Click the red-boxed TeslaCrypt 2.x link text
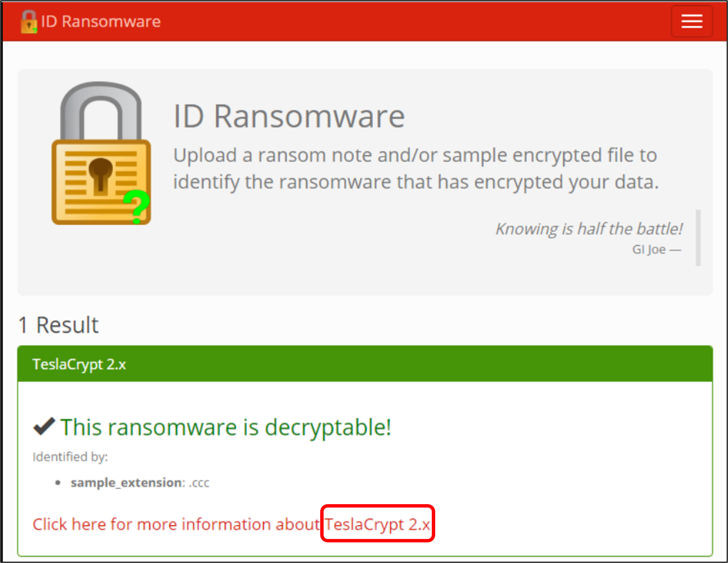 [377, 524]
